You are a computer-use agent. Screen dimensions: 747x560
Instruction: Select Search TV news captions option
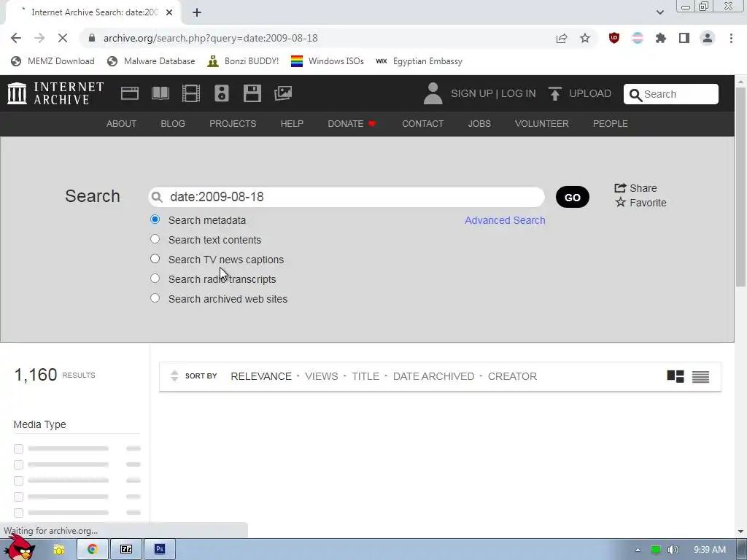pyautogui.click(x=155, y=259)
